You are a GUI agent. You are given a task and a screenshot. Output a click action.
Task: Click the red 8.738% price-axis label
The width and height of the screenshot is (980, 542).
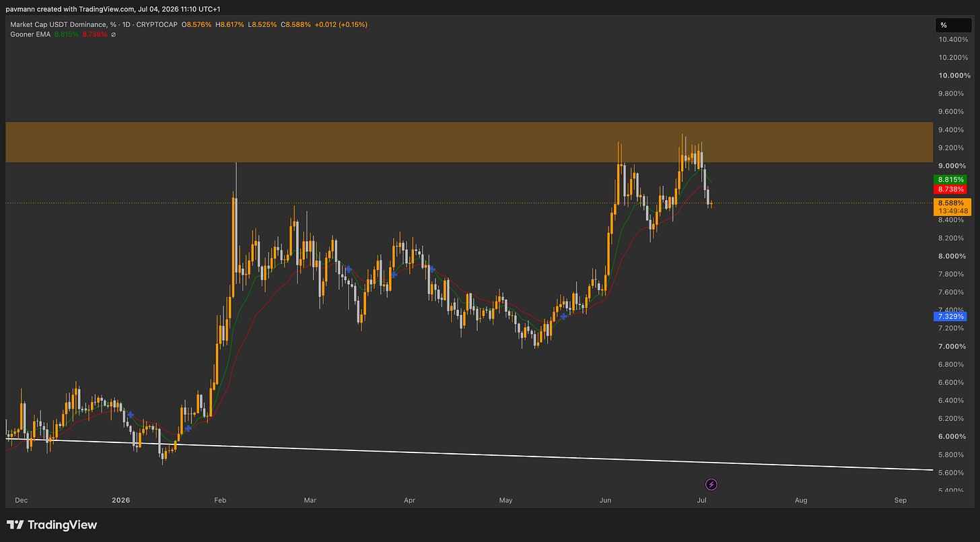tap(950, 190)
